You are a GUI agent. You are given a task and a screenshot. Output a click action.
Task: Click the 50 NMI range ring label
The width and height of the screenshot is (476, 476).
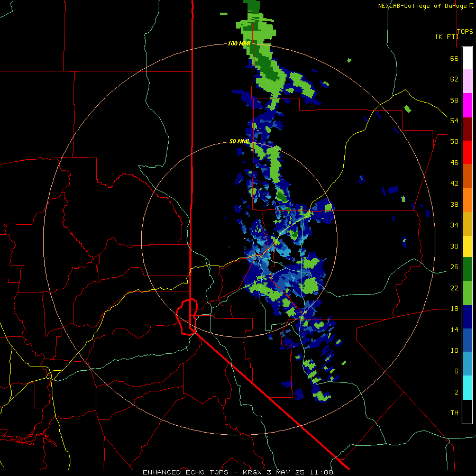239,141
